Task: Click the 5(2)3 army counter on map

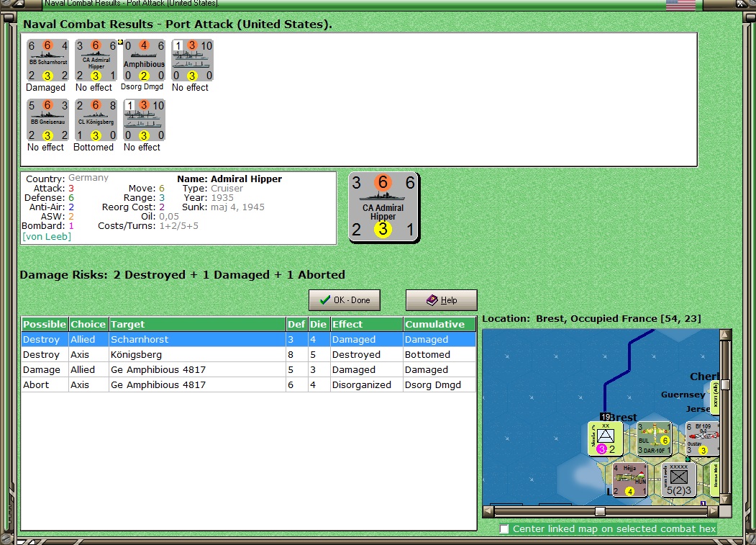Action: (678, 479)
